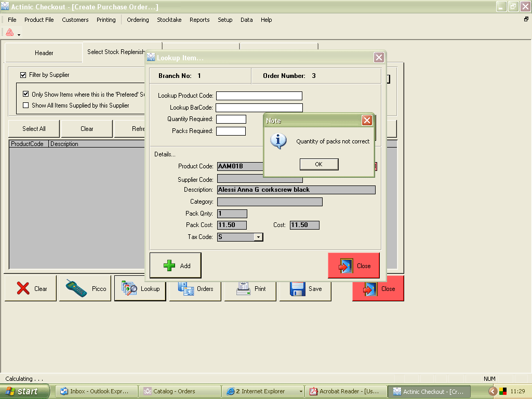532x399 pixels.
Task: Click the Actinic logo toolbar icon
Action: click(x=9, y=33)
